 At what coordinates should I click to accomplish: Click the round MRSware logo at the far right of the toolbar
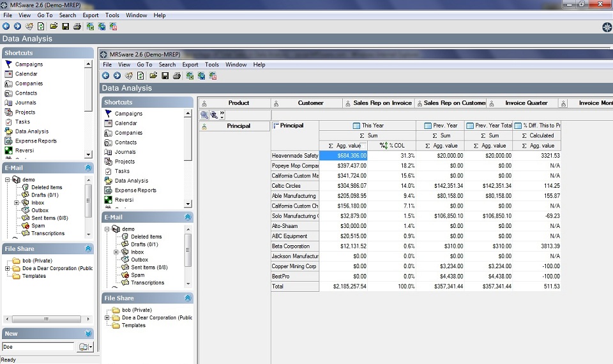pyautogui.click(x=607, y=27)
